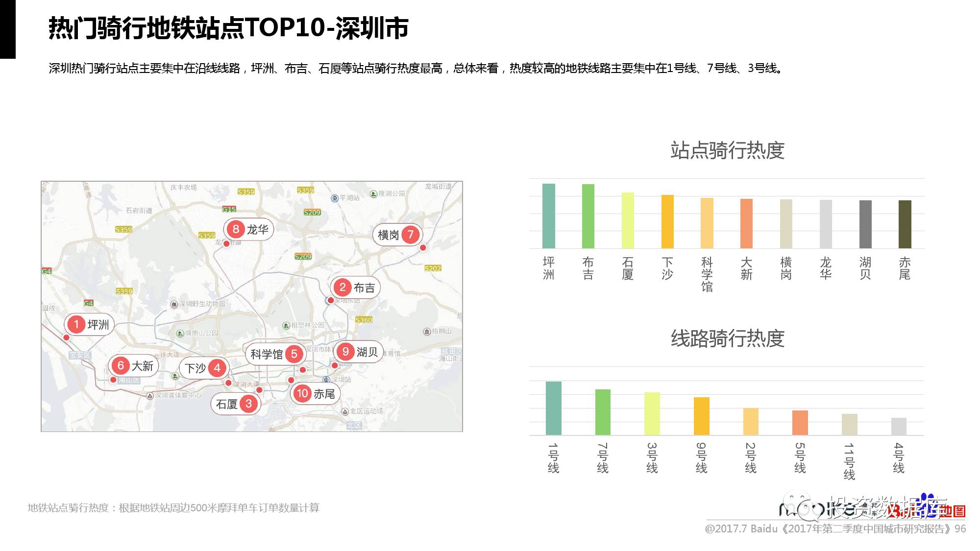Click the dark olive 赤尾 bar

pos(905,224)
